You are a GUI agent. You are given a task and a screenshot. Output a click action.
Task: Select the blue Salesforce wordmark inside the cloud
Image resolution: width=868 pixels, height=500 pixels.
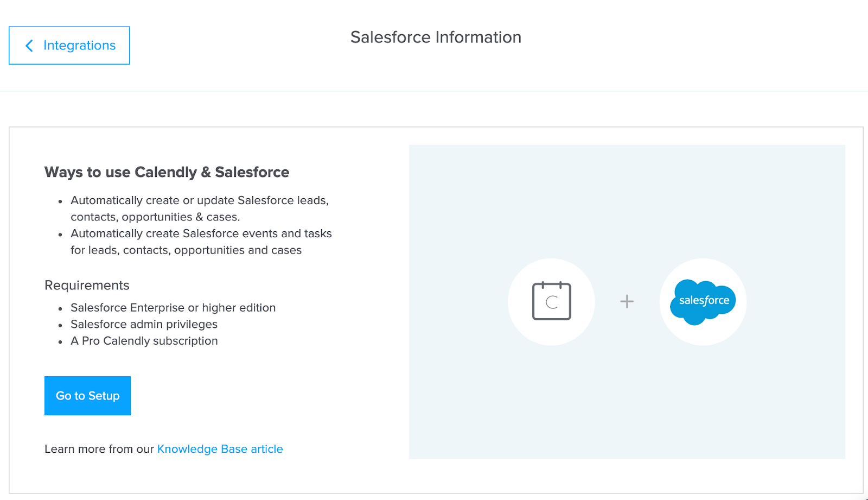tap(704, 300)
